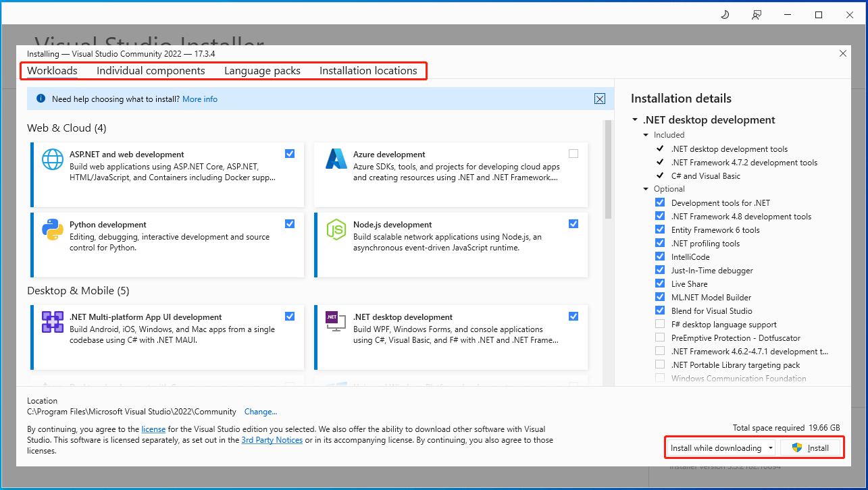
Task: Click the .NET Framework 4.7.2 development tools entry
Action: 744,162
